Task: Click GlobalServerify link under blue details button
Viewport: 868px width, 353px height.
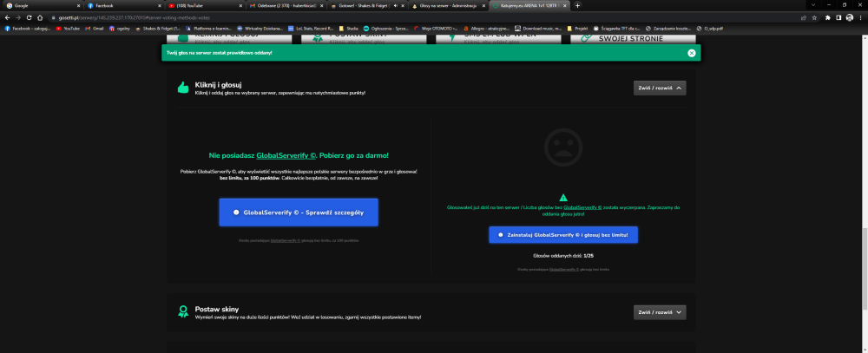Action: point(286,241)
